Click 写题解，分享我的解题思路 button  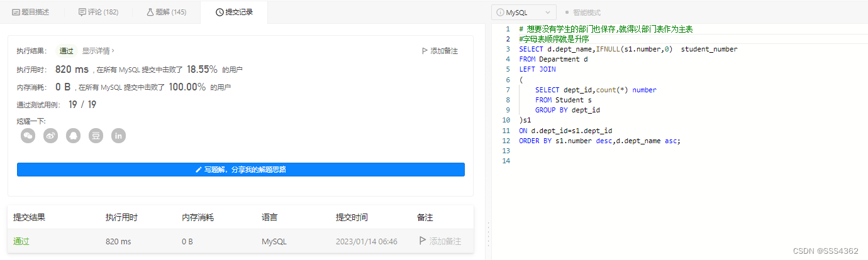coord(241,170)
